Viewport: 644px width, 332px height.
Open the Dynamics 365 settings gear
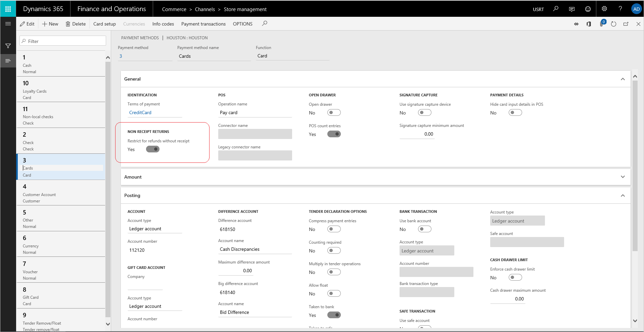coord(604,8)
